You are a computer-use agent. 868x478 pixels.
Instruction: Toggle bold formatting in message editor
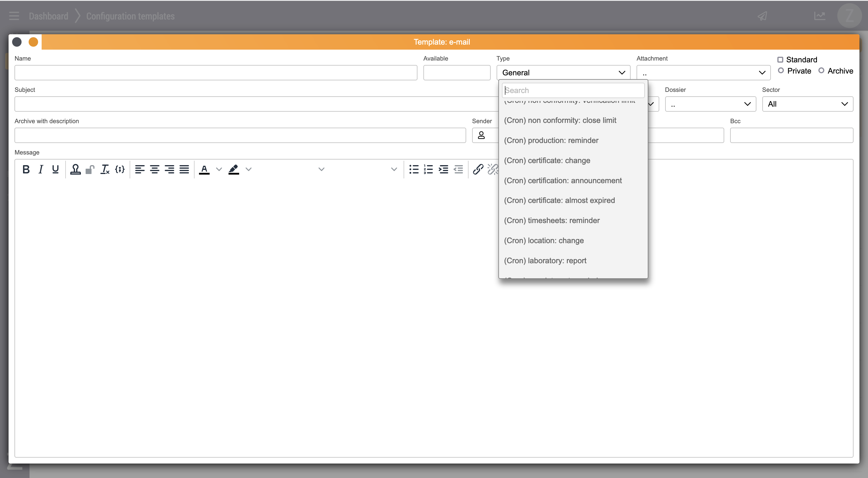click(26, 169)
